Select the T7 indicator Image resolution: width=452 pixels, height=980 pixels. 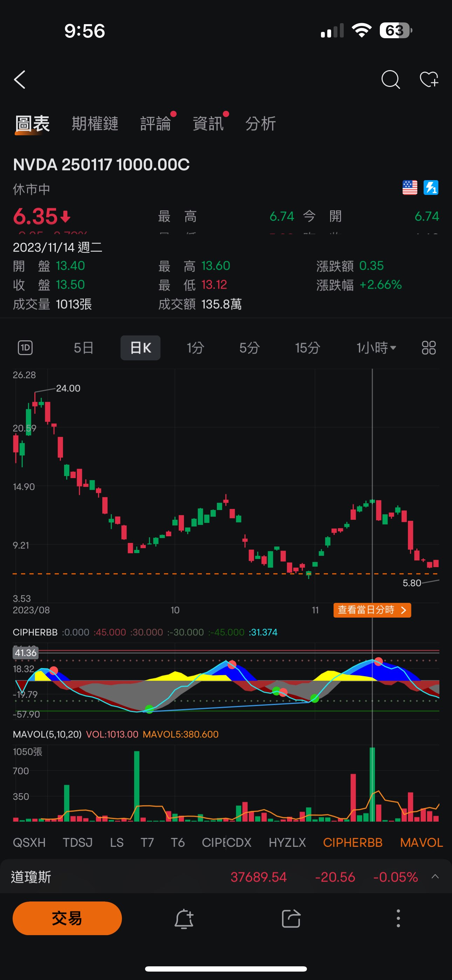click(x=147, y=843)
